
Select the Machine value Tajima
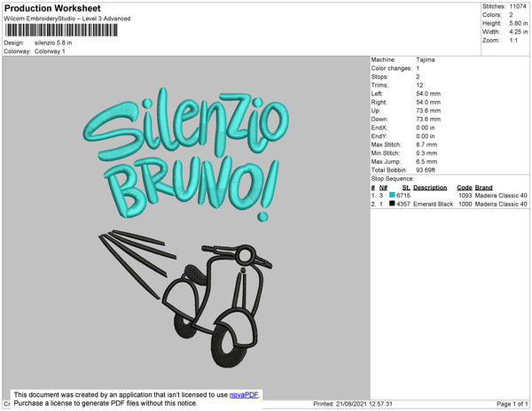426,59
